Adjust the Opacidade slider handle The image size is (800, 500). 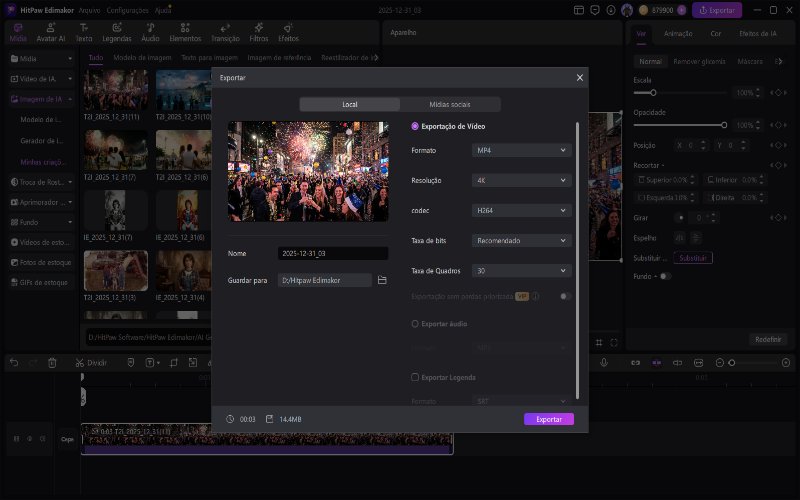724,125
